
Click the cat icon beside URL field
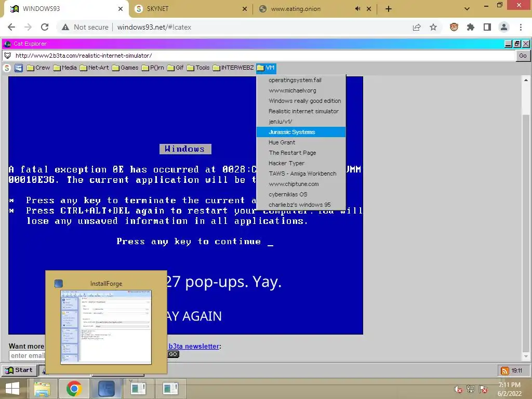[7, 56]
